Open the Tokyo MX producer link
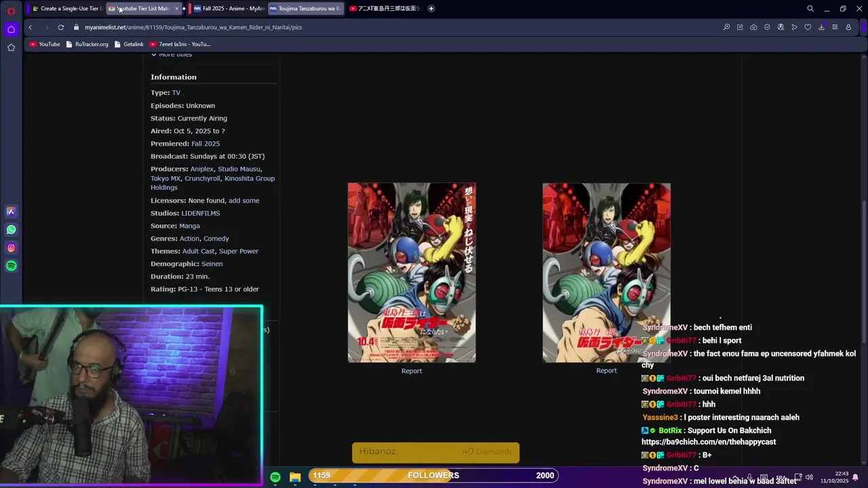This screenshot has width=868, height=488. (165, 178)
